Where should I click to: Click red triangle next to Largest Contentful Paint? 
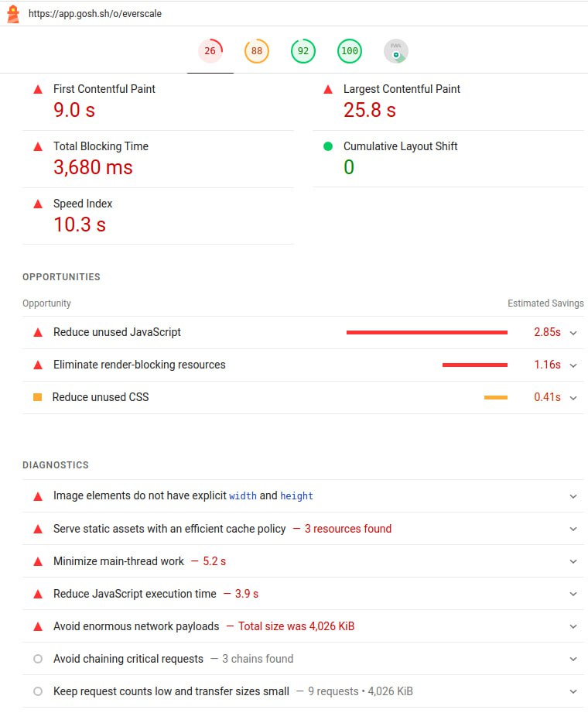[x=328, y=90]
